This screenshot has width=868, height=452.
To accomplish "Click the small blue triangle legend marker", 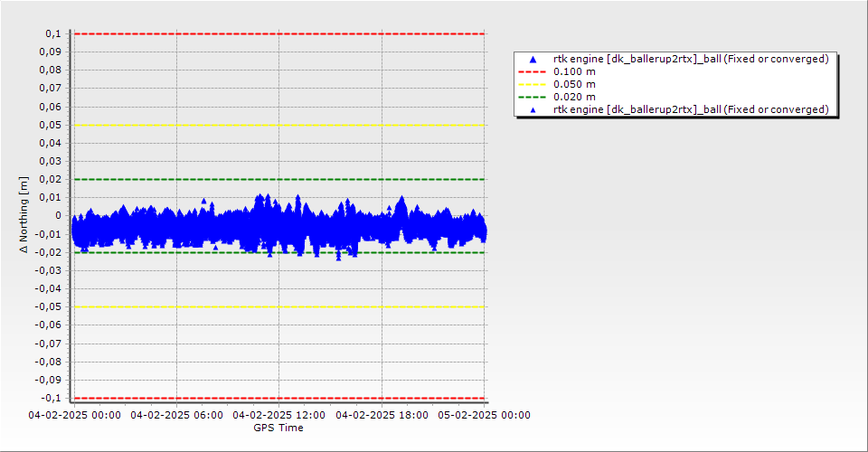I will [533, 110].
